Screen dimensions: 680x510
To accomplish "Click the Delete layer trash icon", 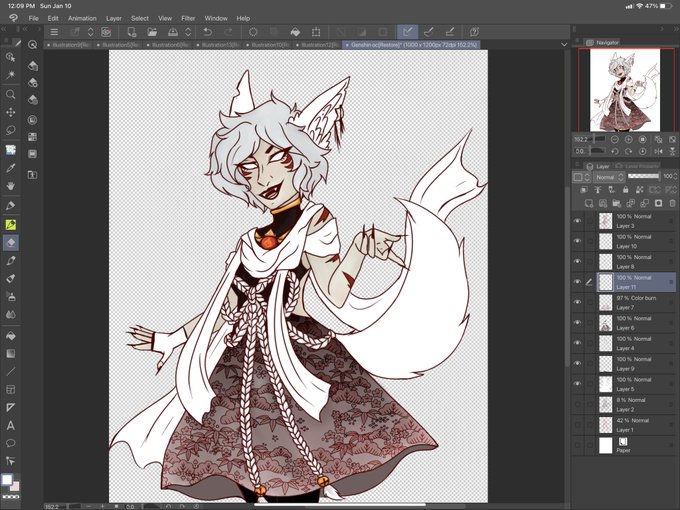I will coord(672,203).
